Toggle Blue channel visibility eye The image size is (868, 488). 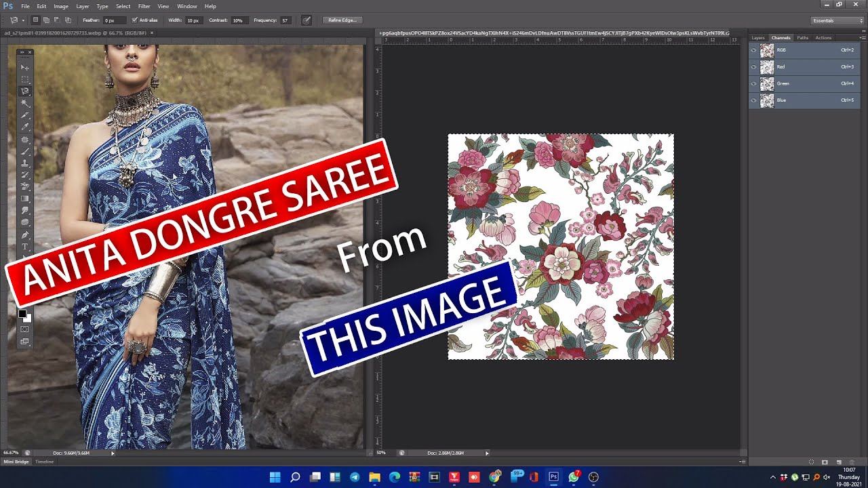(x=753, y=100)
